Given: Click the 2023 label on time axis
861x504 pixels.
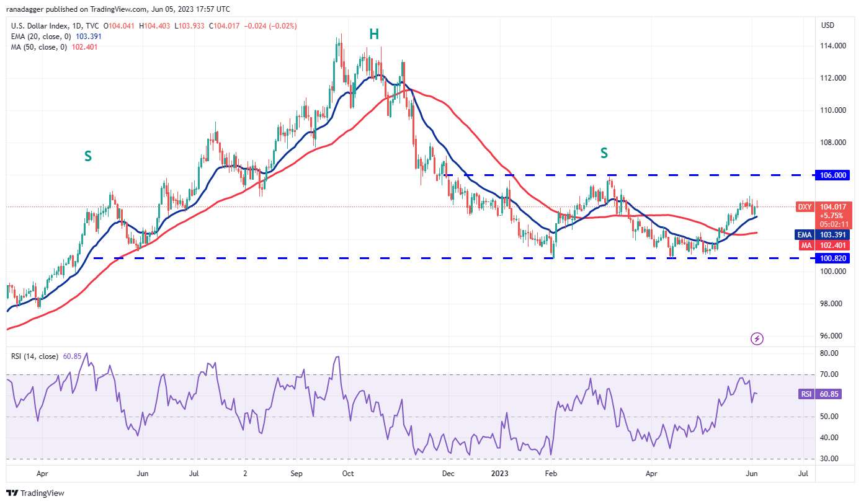Looking at the screenshot, I should [500, 473].
